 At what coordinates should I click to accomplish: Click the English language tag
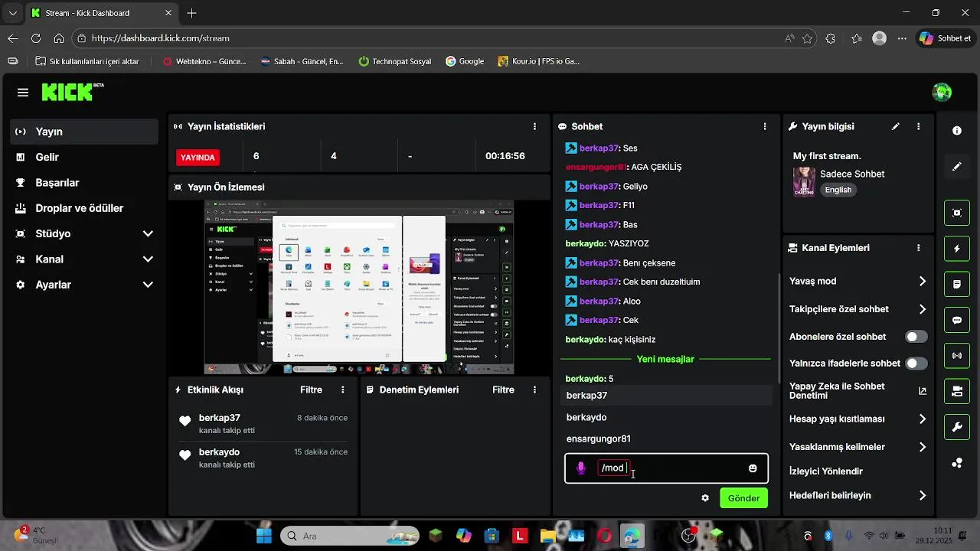pos(838,190)
